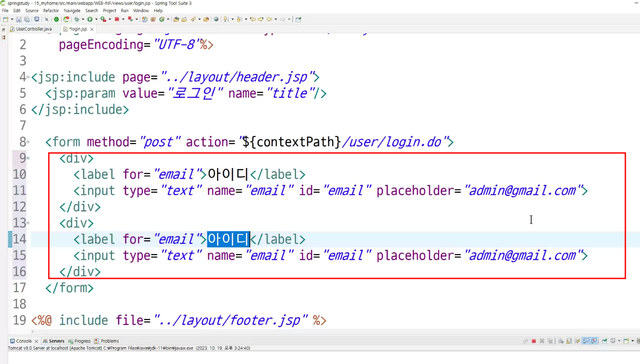Collapse the form fold on line 8
The width and height of the screenshot is (640, 364).
click(28, 142)
